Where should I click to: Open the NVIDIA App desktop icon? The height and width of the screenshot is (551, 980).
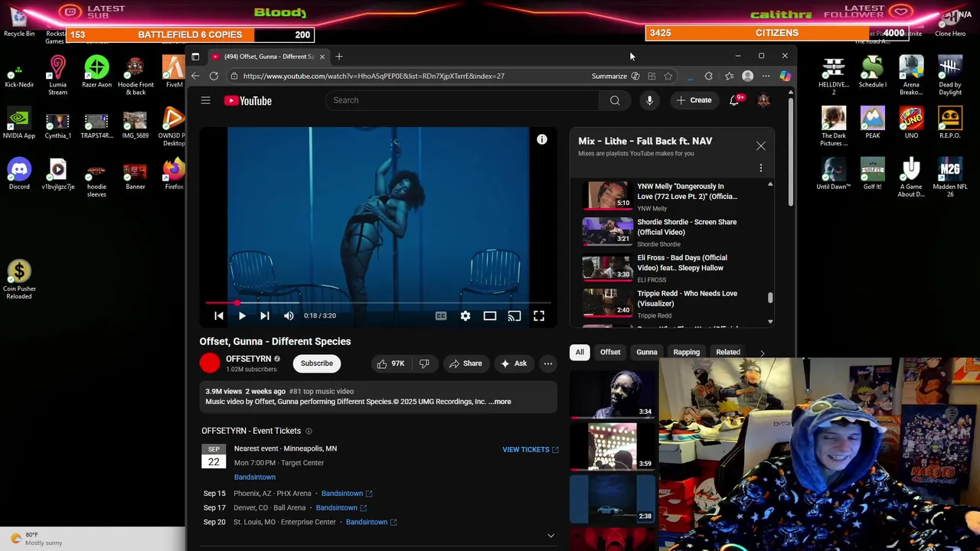[19, 123]
